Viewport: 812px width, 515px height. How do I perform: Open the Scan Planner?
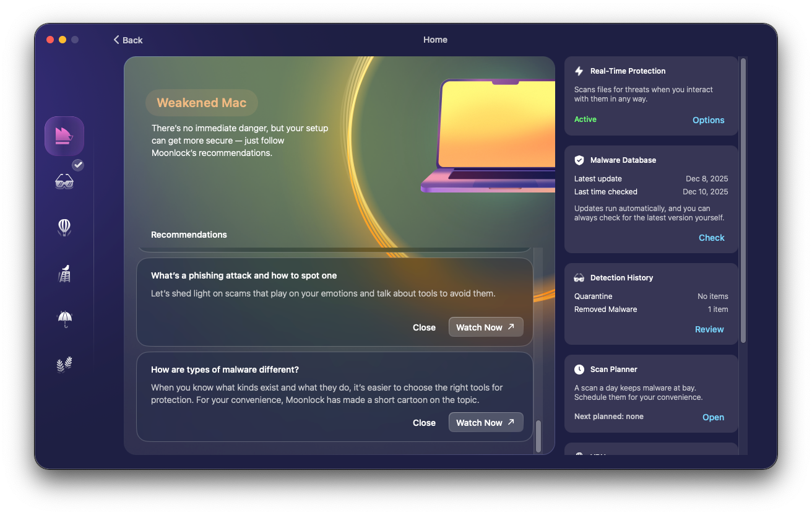point(713,417)
